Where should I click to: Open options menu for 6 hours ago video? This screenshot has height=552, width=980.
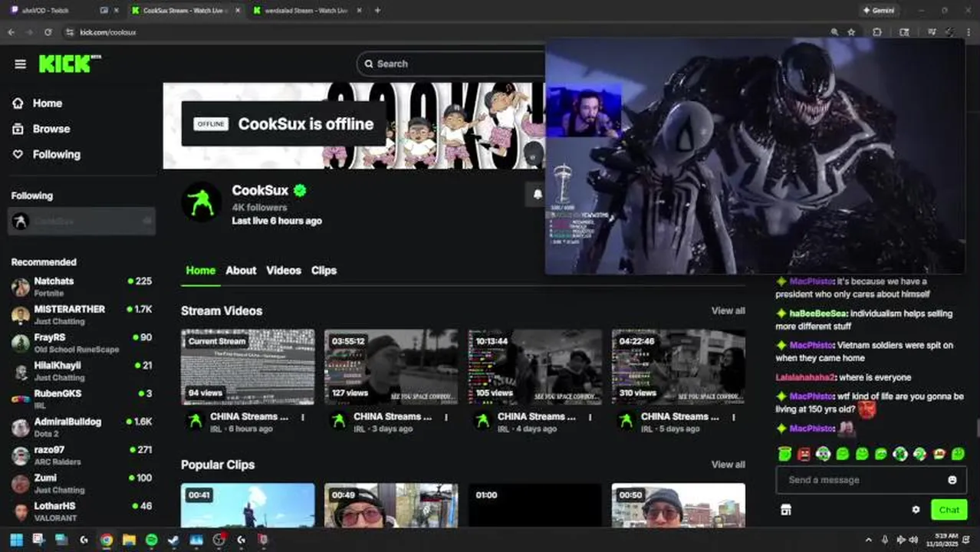[x=303, y=418]
